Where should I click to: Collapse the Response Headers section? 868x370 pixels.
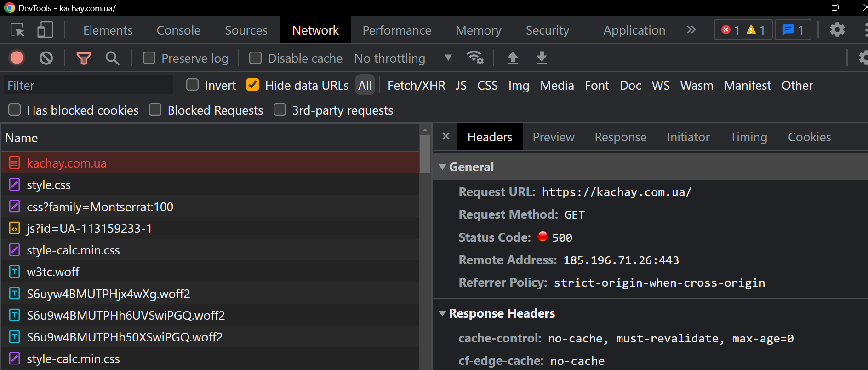coord(442,313)
